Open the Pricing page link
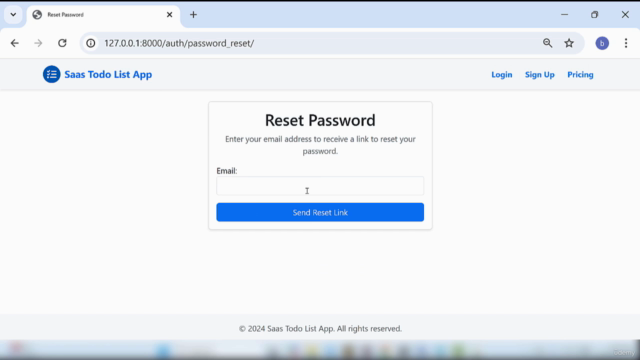Image resolution: width=640 pixels, height=360 pixels. click(580, 75)
